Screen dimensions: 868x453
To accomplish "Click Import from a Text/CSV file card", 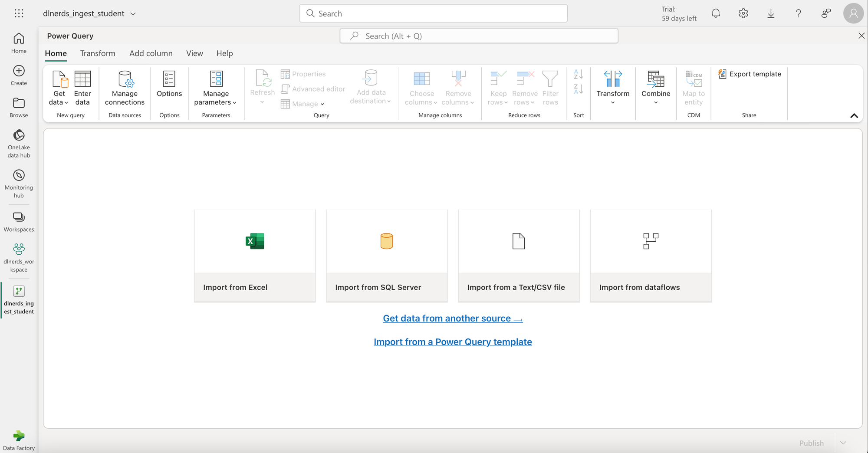I will [x=519, y=256].
